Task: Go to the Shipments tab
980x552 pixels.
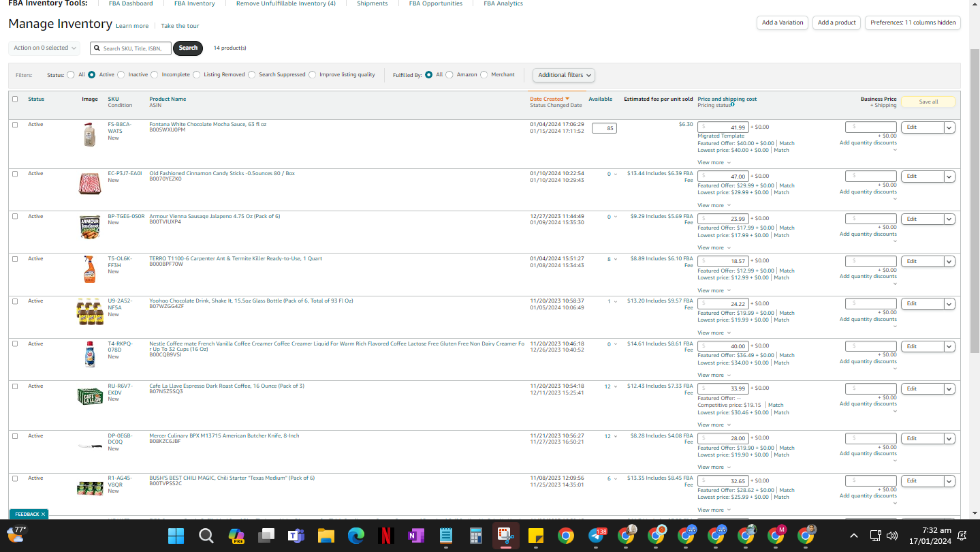Action: click(373, 3)
